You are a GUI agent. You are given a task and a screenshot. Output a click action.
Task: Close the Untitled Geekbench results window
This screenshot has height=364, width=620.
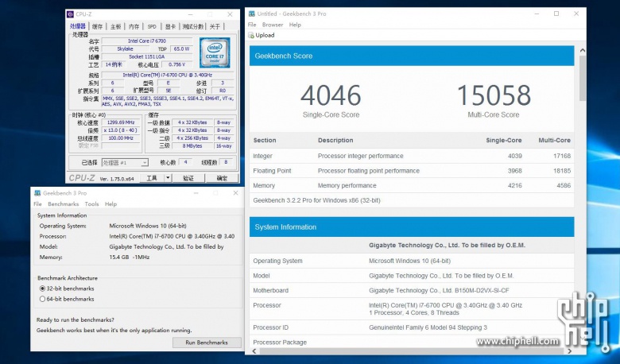576,14
